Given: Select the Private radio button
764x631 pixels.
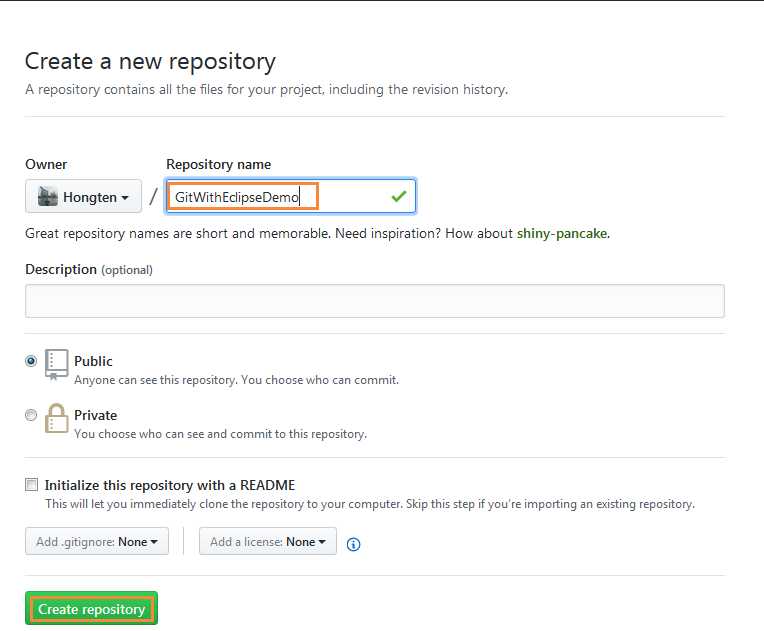Looking at the screenshot, I should tap(31, 415).
